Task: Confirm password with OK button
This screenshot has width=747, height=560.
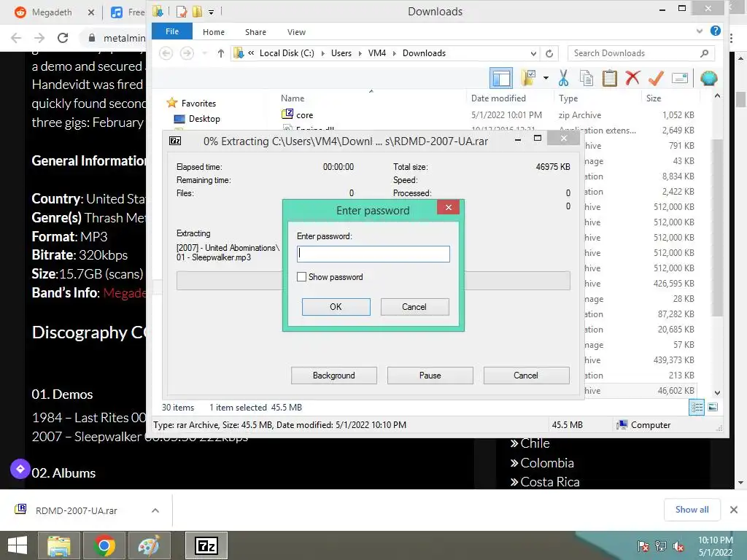Action: pos(336,307)
